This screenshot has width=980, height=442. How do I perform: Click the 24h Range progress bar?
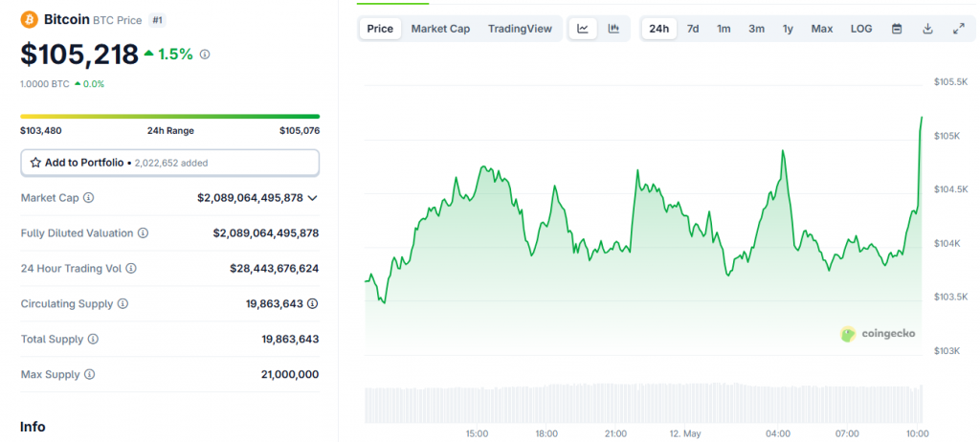pyautogui.click(x=170, y=117)
